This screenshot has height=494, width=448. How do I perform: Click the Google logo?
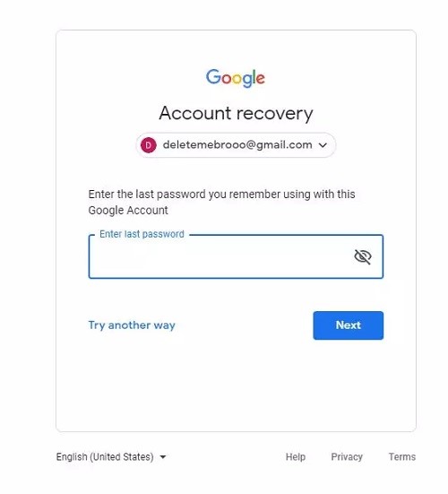click(236, 78)
